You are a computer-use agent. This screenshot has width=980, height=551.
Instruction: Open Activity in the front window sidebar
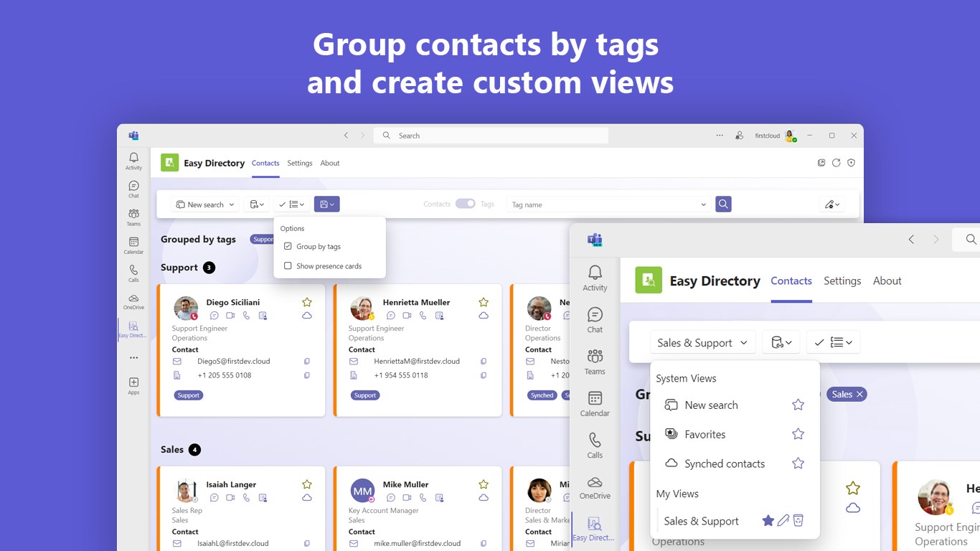click(x=595, y=278)
